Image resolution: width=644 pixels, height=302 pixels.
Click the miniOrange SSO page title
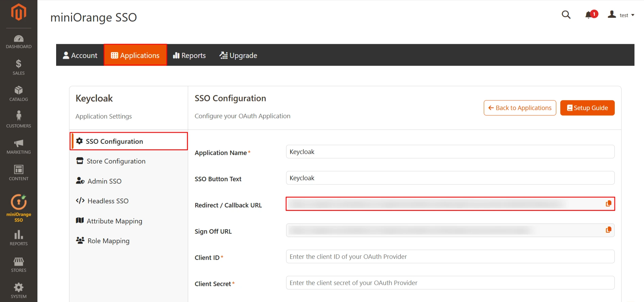pos(94,17)
